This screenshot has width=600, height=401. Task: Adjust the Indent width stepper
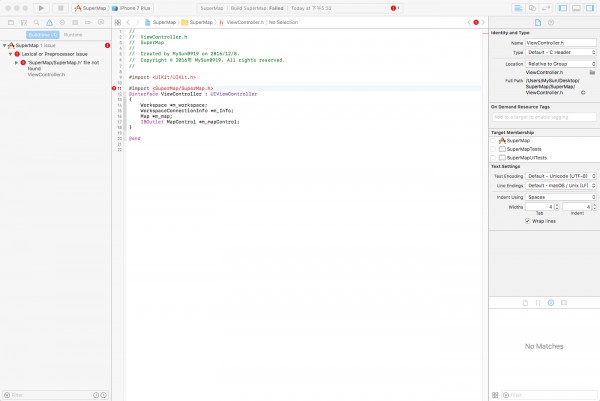tap(594, 207)
